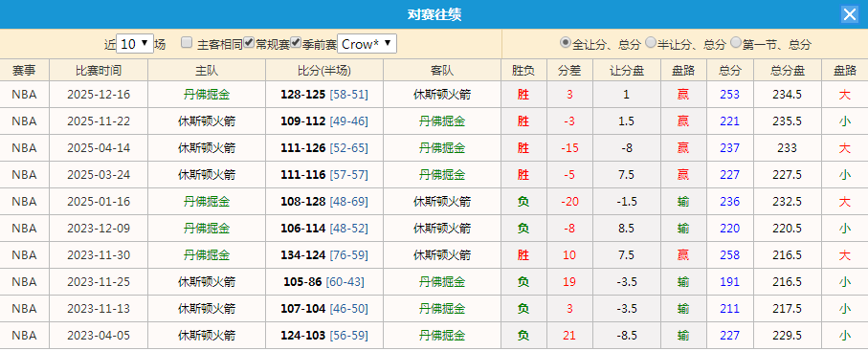Click the 让分盘 column header
This screenshot has height=351, width=868.
[627, 71]
